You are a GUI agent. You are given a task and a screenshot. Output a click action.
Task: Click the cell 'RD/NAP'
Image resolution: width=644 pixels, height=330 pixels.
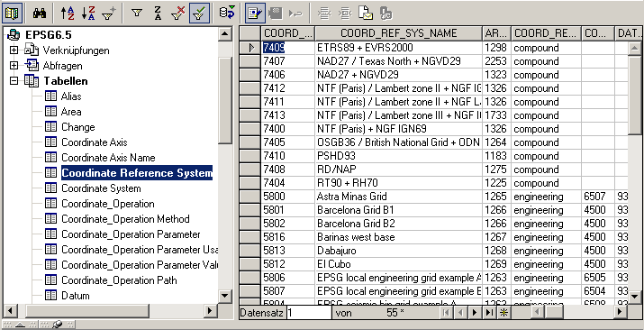[399, 170]
